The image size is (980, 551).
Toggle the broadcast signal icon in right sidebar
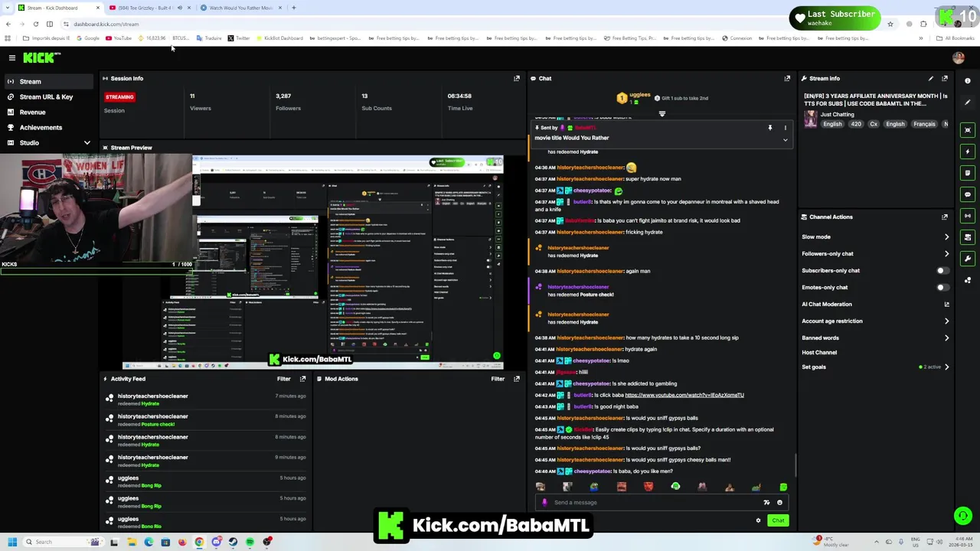[x=968, y=216]
